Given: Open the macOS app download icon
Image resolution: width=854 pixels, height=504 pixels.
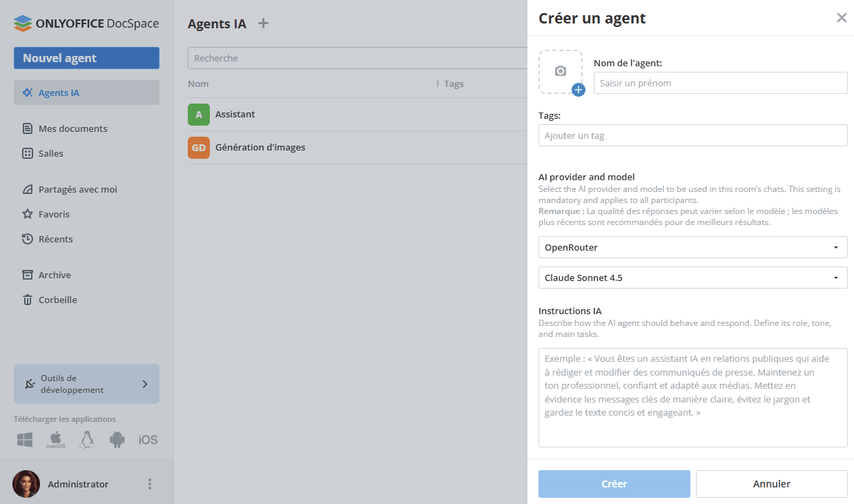Looking at the screenshot, I should pyautogui.click(x=56, y=440).
